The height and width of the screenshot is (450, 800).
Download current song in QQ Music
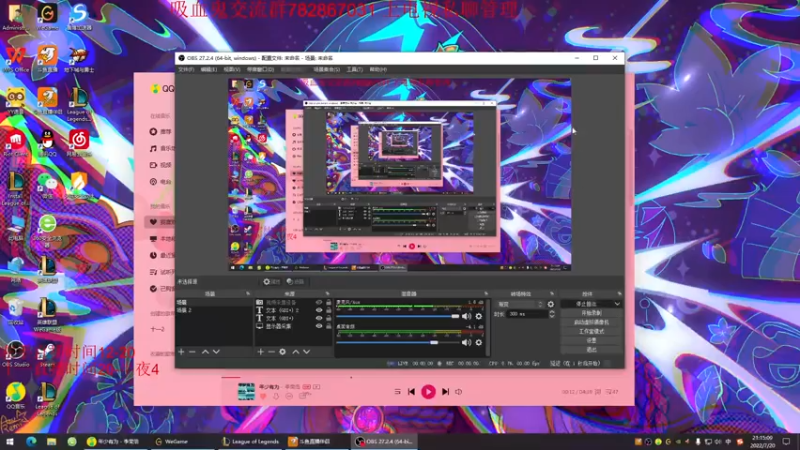click(x=276, y=396)
